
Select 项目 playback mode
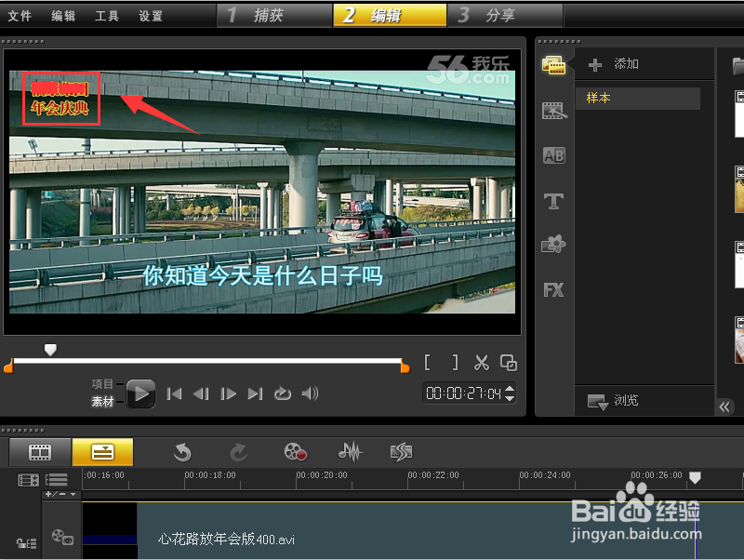point(102,384)
